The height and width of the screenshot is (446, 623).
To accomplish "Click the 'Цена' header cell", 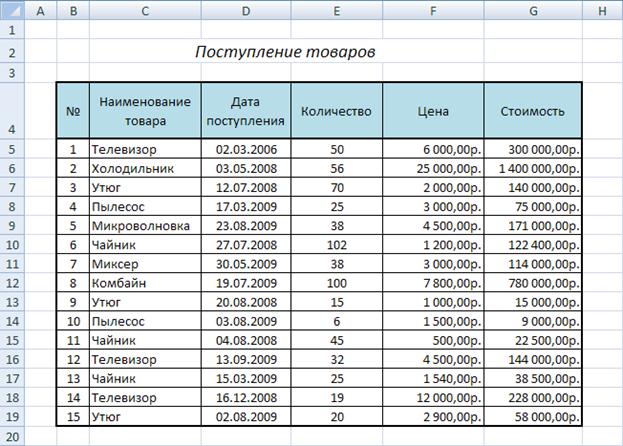I will click(433, 111).
